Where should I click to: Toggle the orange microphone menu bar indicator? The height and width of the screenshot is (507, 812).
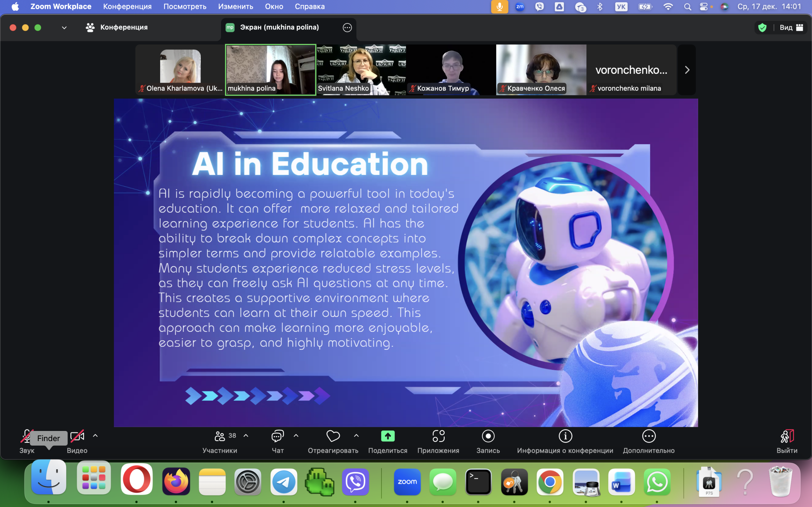coord(499,7)
